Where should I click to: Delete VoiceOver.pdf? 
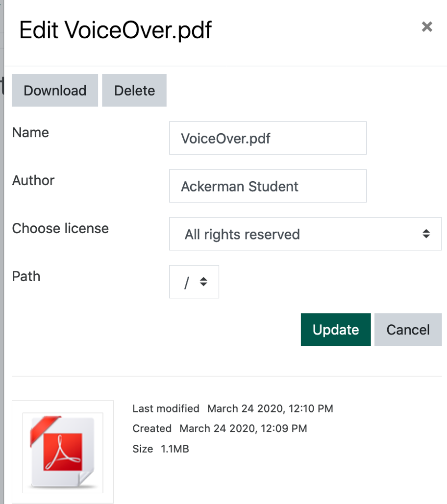click(134, 90)
